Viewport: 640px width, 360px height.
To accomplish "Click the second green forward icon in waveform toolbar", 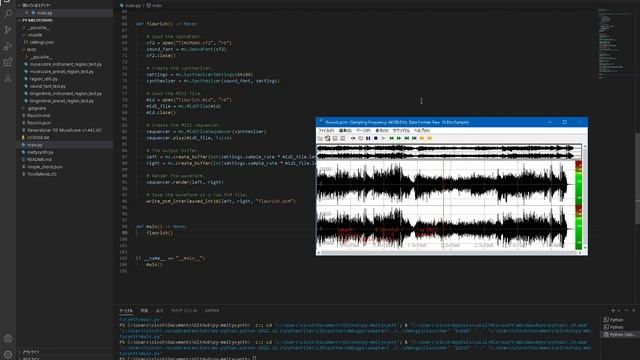I will pyautogui.click(x=399, y=138).
